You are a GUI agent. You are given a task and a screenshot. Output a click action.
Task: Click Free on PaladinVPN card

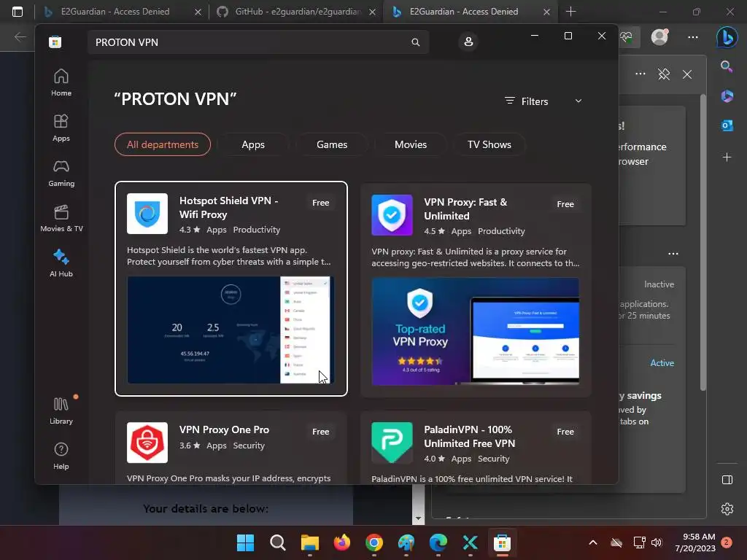tap(565, 432)
